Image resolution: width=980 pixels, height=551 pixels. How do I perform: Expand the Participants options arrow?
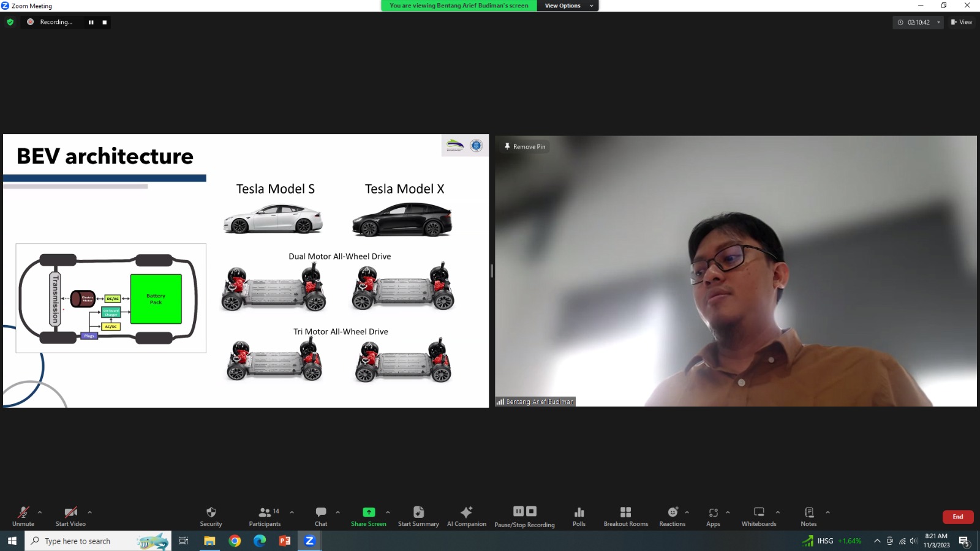292,512
